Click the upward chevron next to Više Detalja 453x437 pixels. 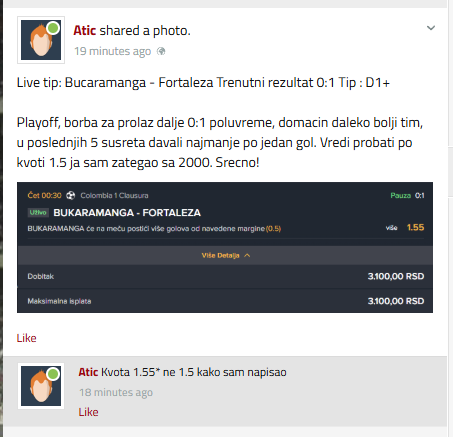[247, 255]
